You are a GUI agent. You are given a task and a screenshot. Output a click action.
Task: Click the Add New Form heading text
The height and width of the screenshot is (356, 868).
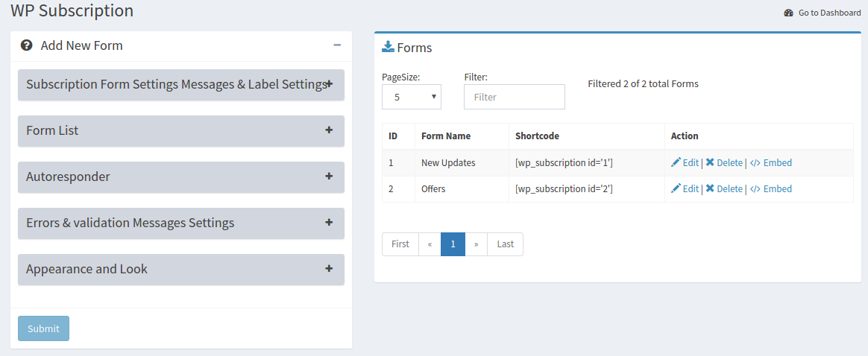pos(82,45)
